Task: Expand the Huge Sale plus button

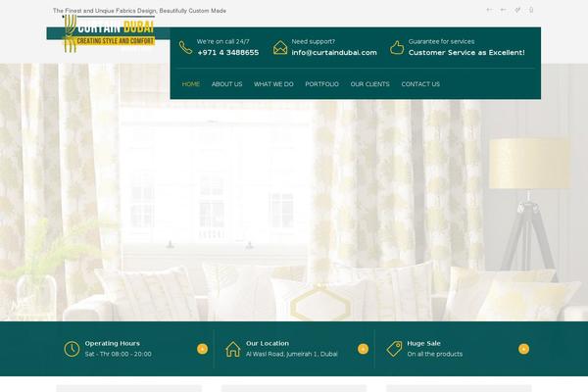Action: (523, 349)
